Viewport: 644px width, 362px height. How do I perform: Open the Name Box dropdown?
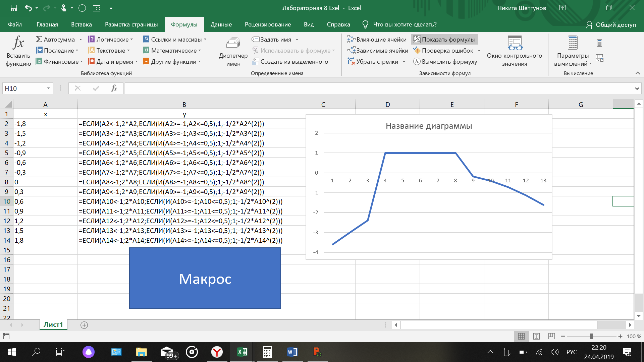click(48, 88)
